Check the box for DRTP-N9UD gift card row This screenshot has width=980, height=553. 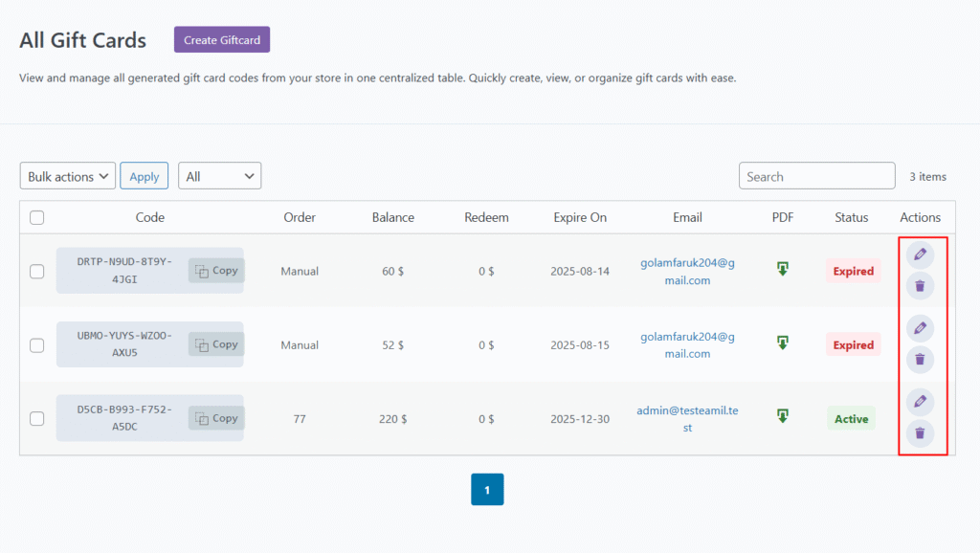37,271
